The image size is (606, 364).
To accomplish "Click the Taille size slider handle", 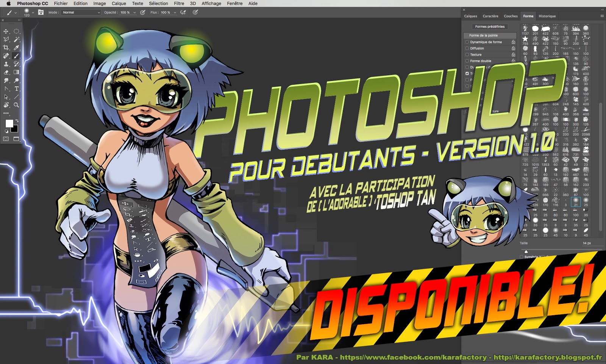I will (x=526, y=251).
